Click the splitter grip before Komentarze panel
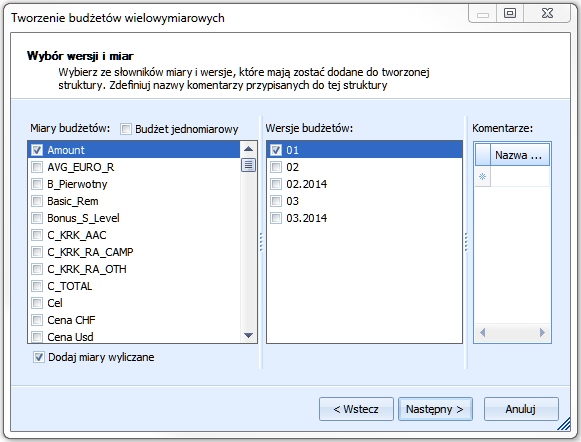The image size is (581, 442). click(466, 242)
